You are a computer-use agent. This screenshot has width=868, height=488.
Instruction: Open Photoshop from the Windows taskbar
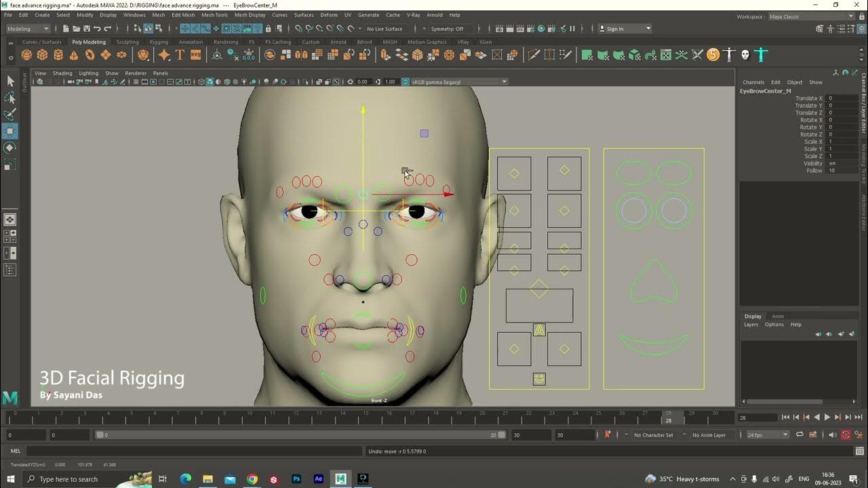(296, 479)
